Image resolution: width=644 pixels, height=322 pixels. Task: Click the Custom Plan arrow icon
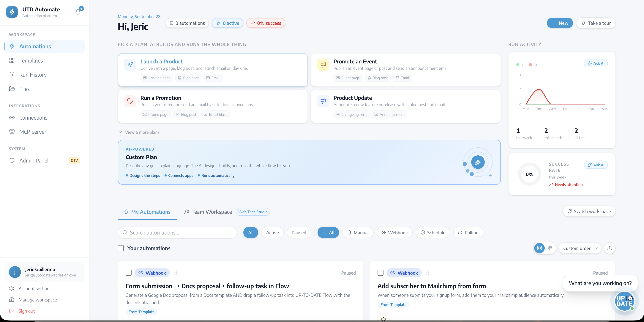[x=490, y=176]
